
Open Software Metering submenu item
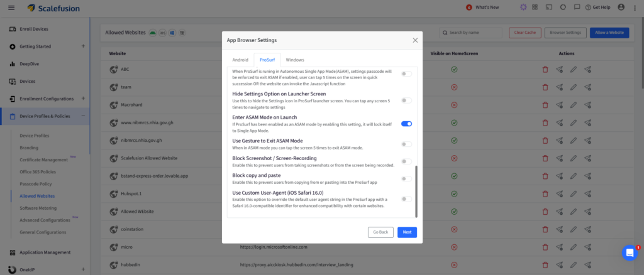(38, 208)
